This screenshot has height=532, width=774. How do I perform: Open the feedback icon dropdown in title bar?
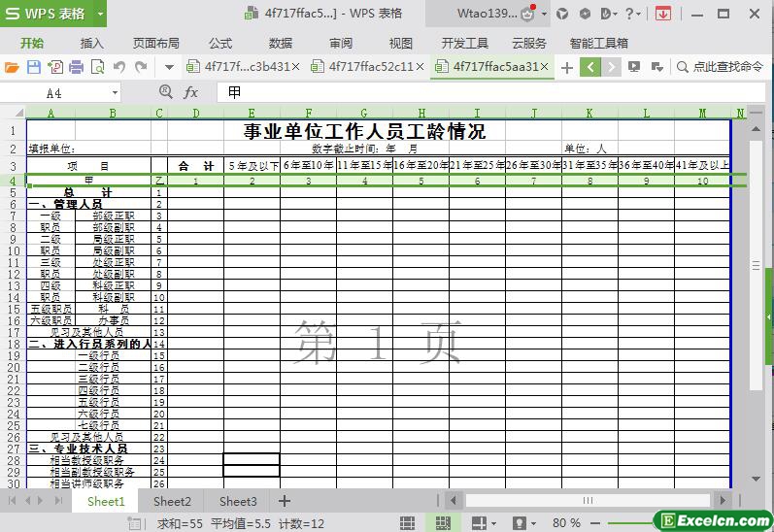[x=609, y=14]
